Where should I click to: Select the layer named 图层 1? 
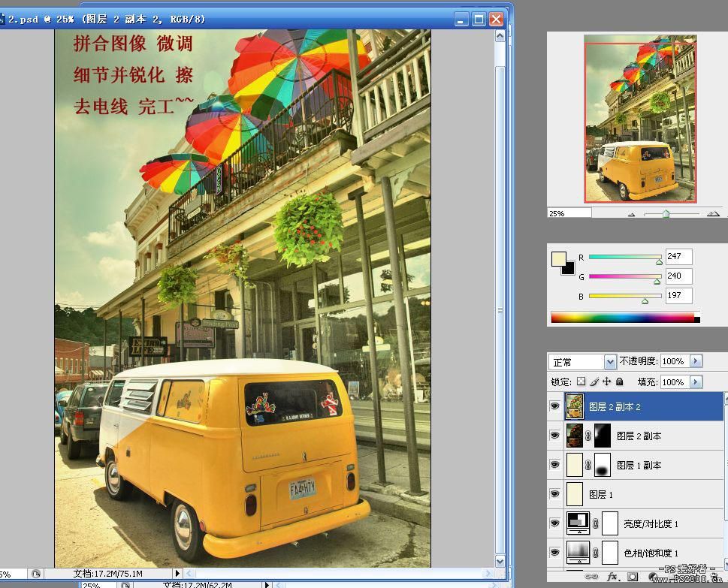tap(601, 495)
